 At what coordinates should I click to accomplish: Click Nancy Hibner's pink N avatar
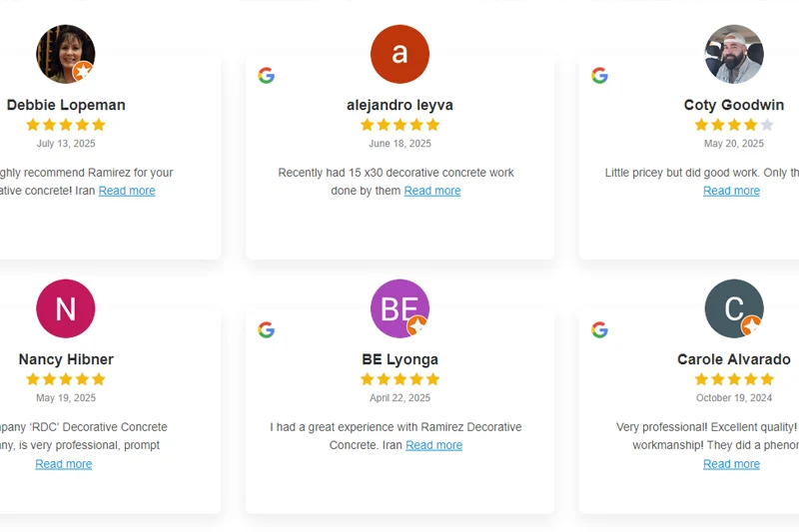point(66,308)
